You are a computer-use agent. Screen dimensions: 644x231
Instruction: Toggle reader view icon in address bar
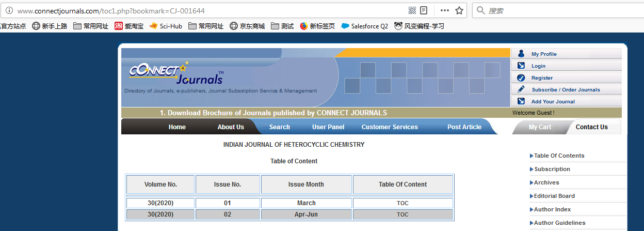(x=424, y=10)
